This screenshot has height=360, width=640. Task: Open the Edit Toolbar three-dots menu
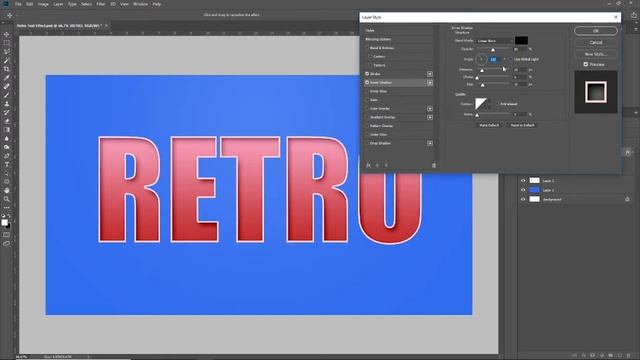(7, 207)
